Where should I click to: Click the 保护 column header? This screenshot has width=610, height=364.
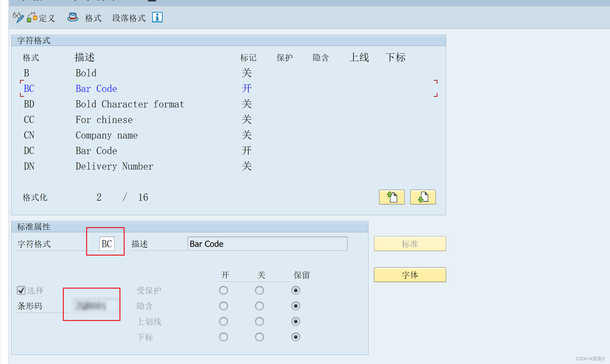pyautogui.click(x=285, y=58)
